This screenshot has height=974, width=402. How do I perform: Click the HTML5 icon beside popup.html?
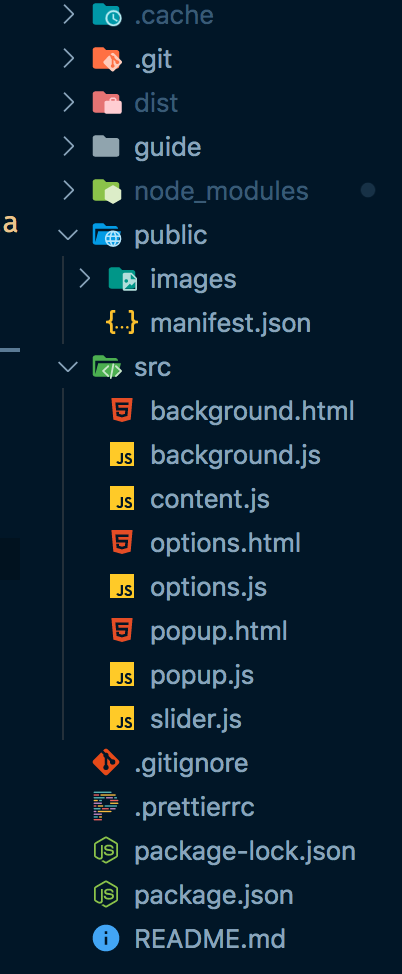coord(122,632)
